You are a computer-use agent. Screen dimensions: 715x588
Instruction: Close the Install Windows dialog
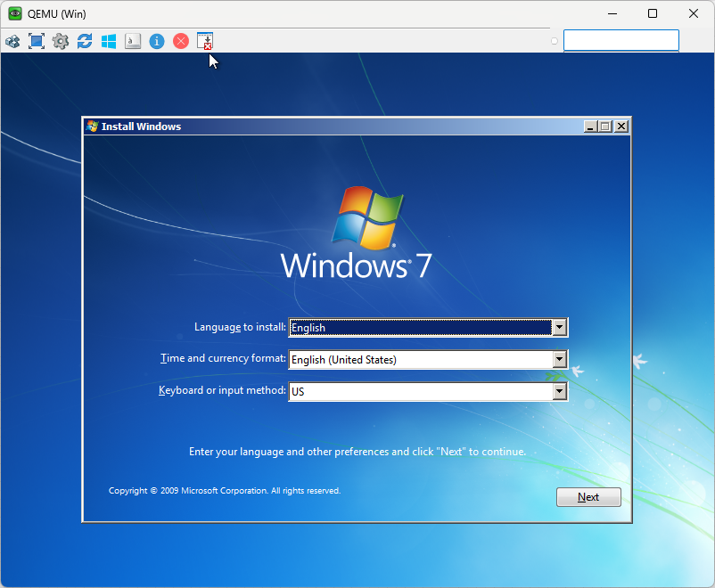coord(621,127)
